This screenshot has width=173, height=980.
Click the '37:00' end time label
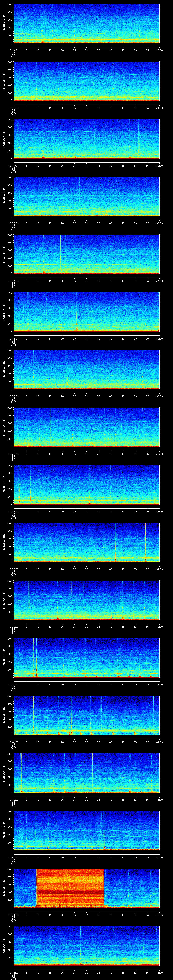pyautogui.click(x=159, y=454)
